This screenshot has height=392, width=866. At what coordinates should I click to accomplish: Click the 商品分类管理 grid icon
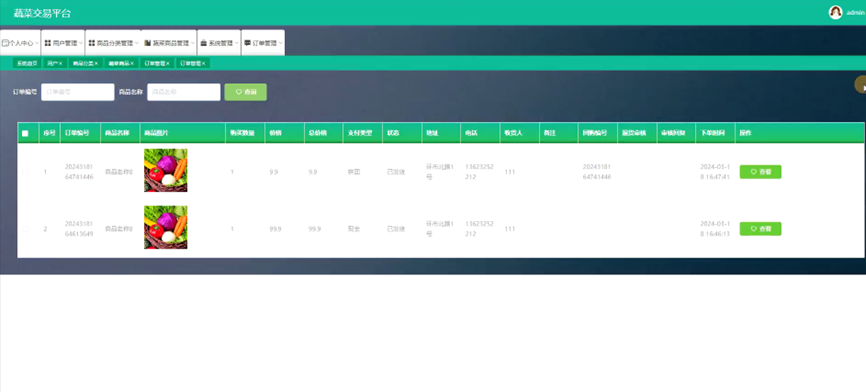[92, 43]
